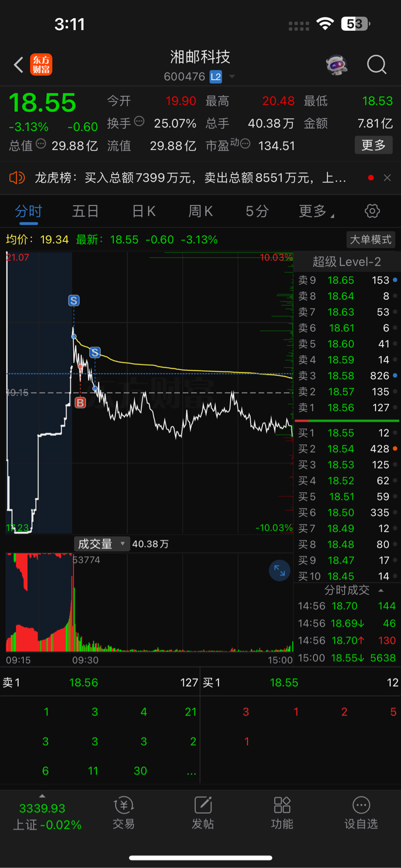Select the 买2 18.54 order row
Screen dimensions: 401x868
tap(347, 449)
